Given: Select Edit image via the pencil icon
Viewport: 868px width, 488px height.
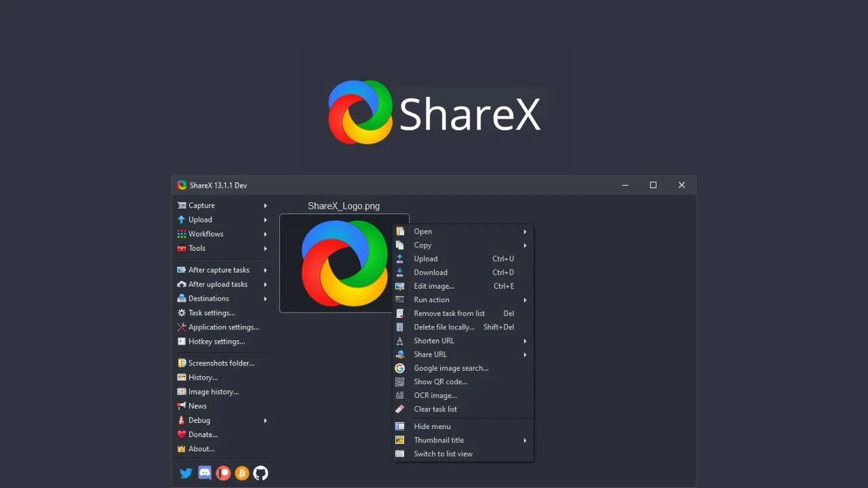Looking at the screenshot, I should click(401, 286).
